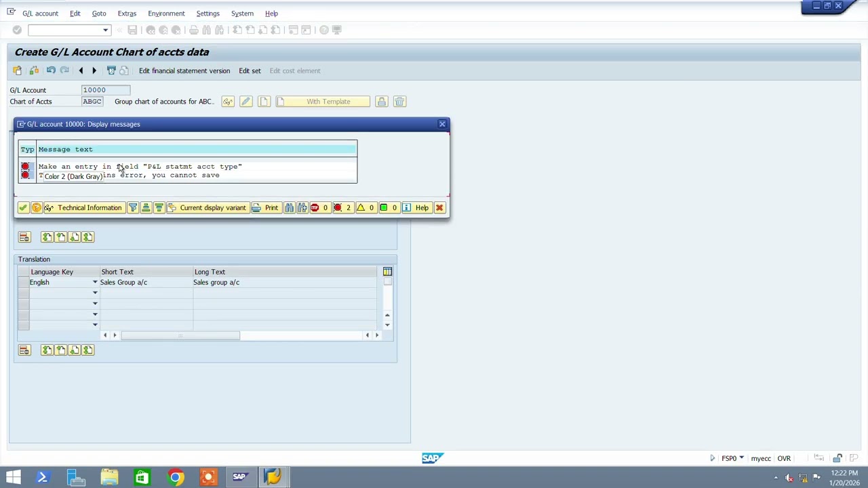
Task: Open Technical Information for the message
Action: tap(83, 208)
